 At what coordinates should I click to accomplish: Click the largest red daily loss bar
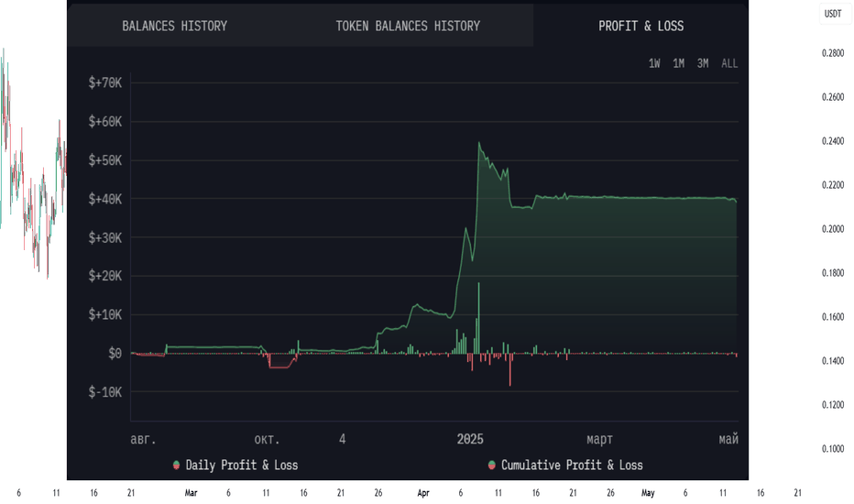coord(510,369)
